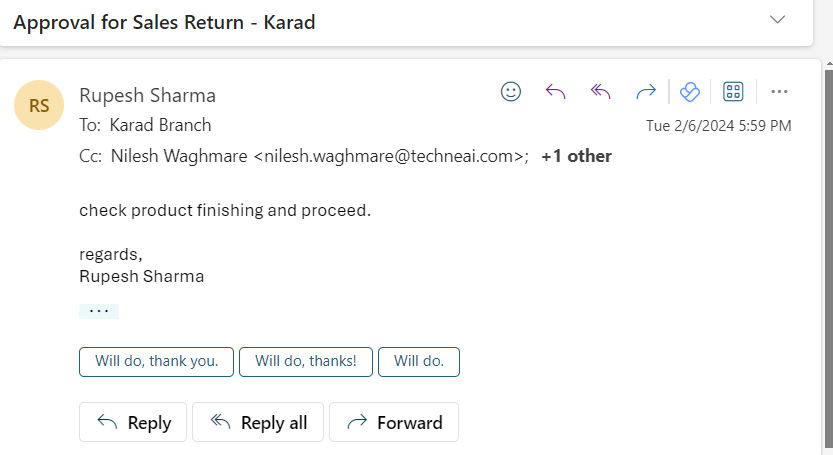Click the Reply button at bottom
The width and height of the screenshot is (833, 455).
133,422
